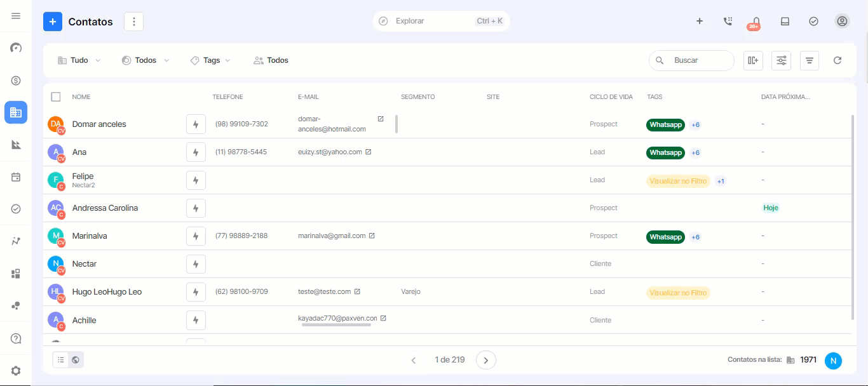Click the lightning quick action for Felipe
This screenshot has height=386, width=868.
(196, 180)
